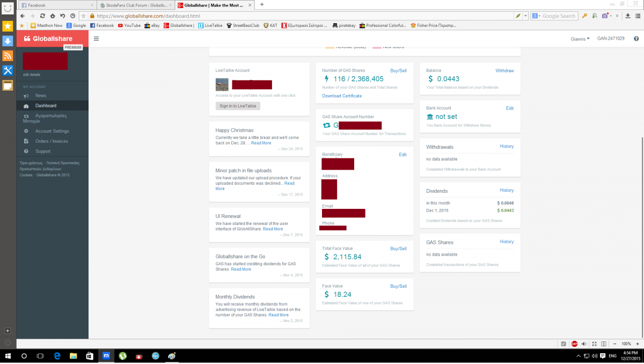Open the notes sidebar icon
This screenshot has width=644, height=364.
pos(8,85)
